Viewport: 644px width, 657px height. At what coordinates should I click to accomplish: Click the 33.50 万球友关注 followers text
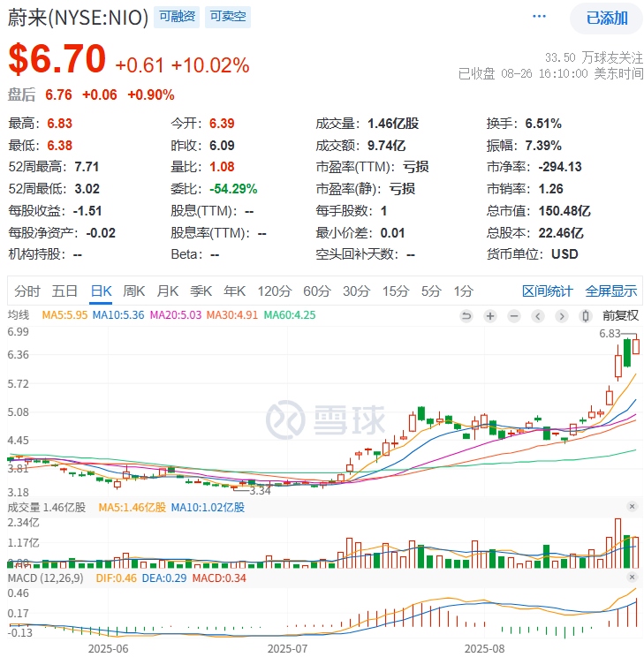click(x=594, y=57)
